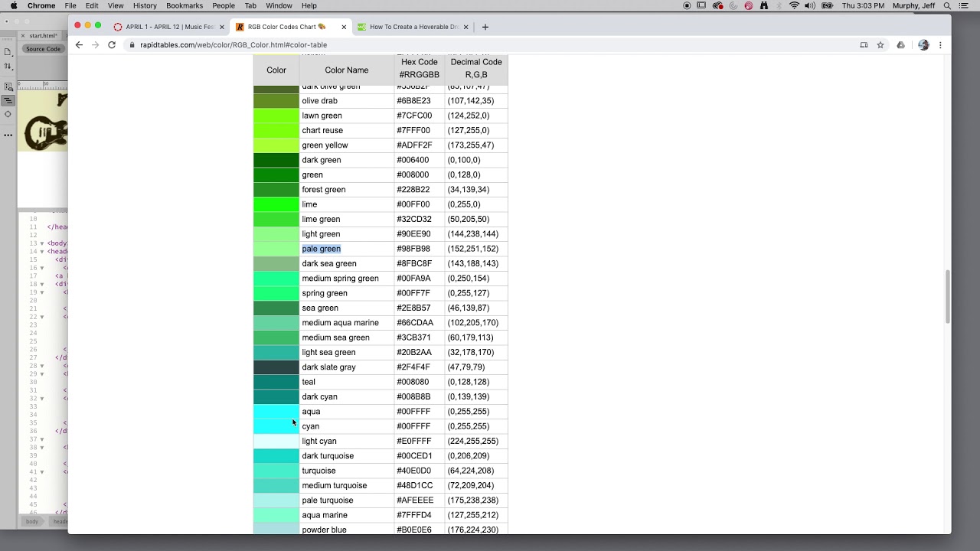Click the cast/device icon in the address bar
This screenshot has height=551, width=980.
pos(864,45)
